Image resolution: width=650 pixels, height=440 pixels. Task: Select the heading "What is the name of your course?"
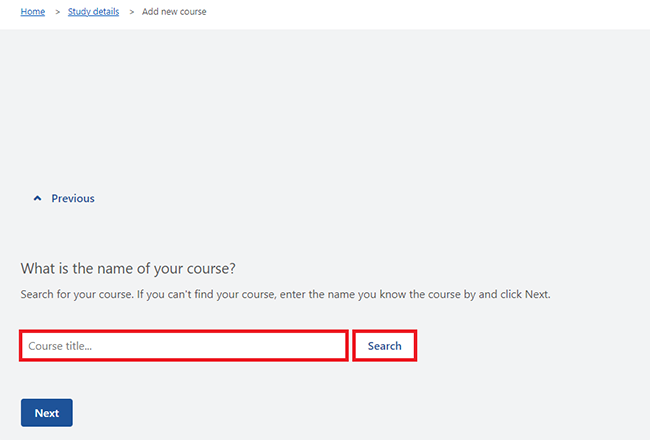[x=128, y=268]
